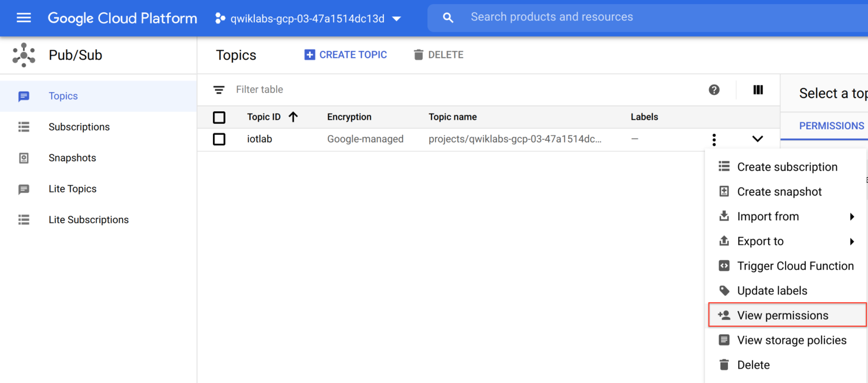Image resolution: width=868 pixels, height=383 pixels.
Task: Click the Import from download icon
Action: [x=724, y=216]
